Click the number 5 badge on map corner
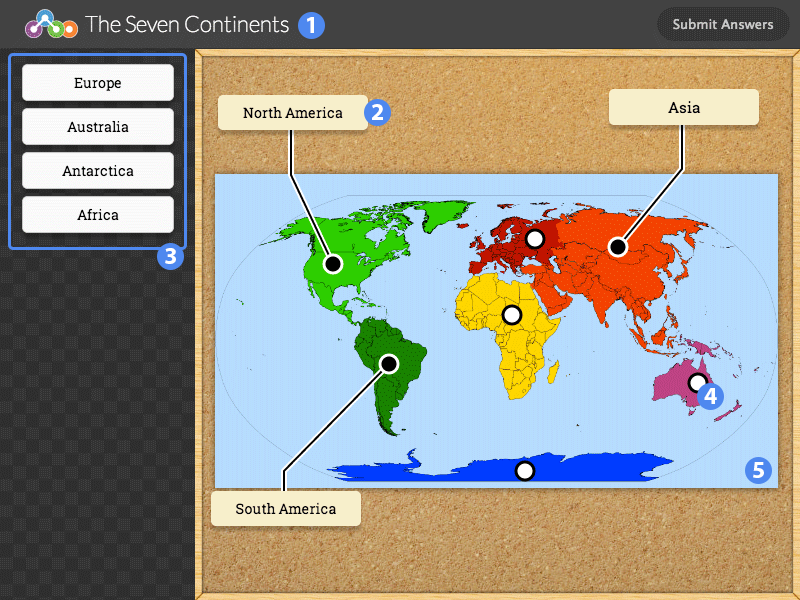Viewport: 800px width, 600px height. tap(758, 470)
